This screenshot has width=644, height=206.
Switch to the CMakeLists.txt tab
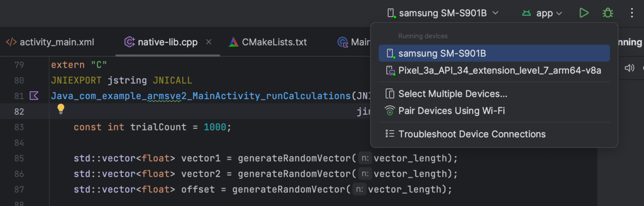pyautogui.click(x=274, y=42)
